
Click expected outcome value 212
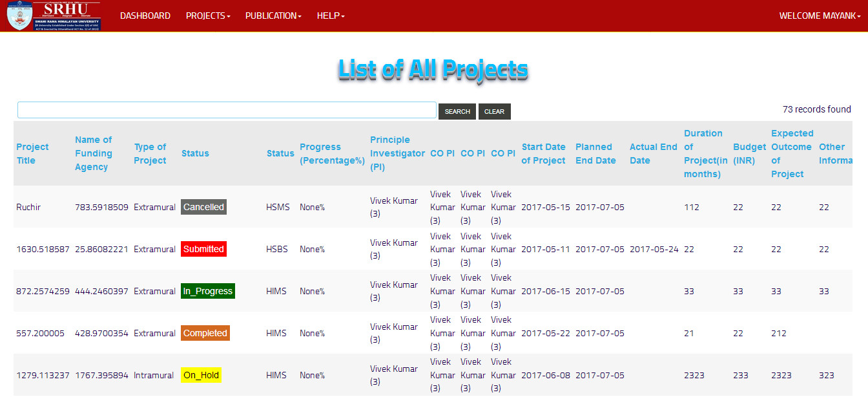(779, 333)
